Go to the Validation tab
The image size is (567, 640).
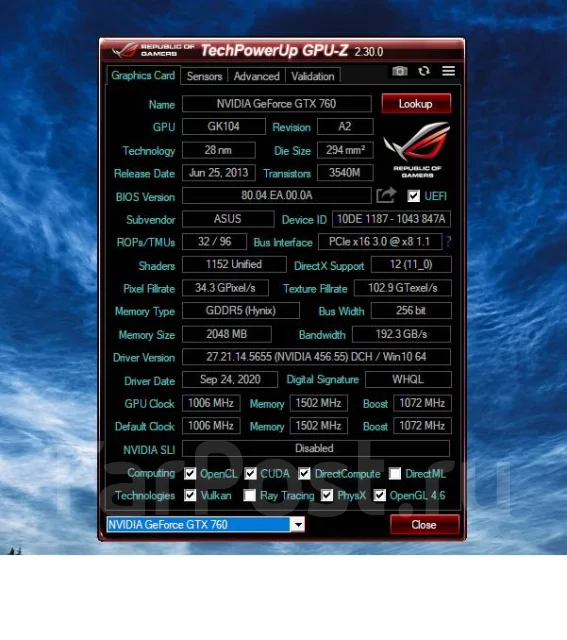point(313,76)
